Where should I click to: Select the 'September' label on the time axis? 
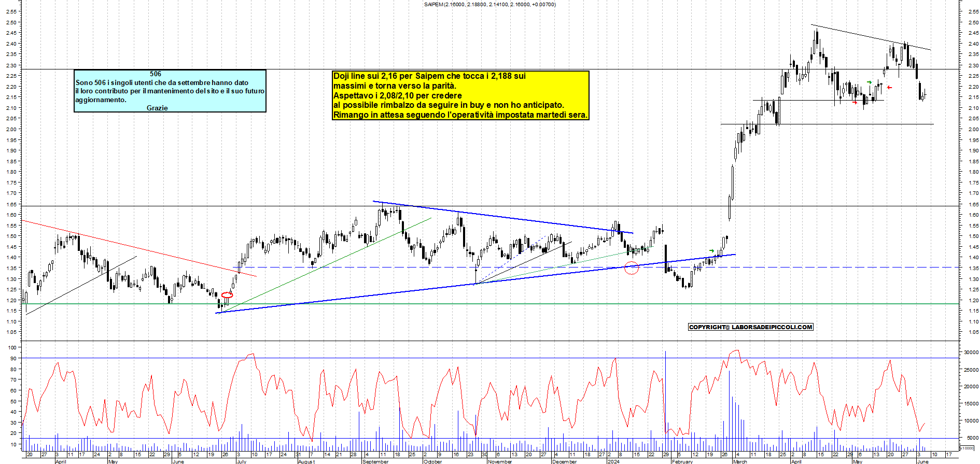pos(375,461)
